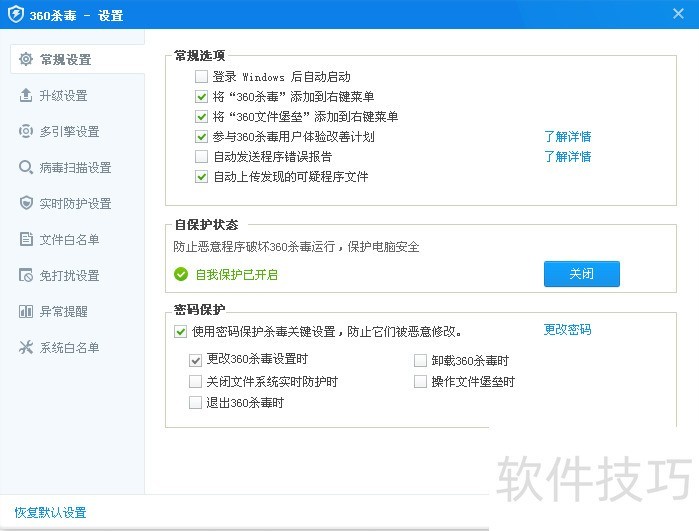This screenshot has height=531, width=699.
Task: Click the upload icon beside 升级设置
Action: click(26, 95)
